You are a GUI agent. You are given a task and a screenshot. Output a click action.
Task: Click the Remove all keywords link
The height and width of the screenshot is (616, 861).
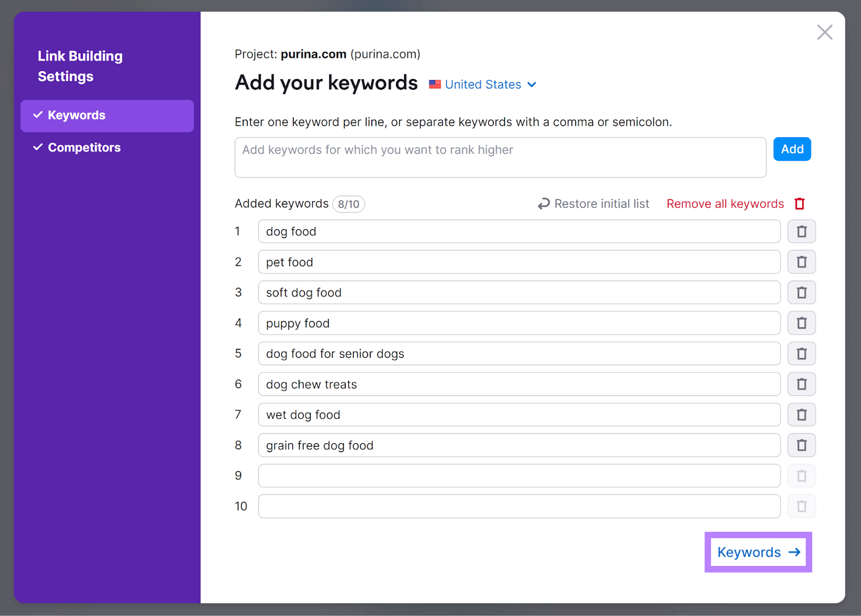[x=725, y=203]
